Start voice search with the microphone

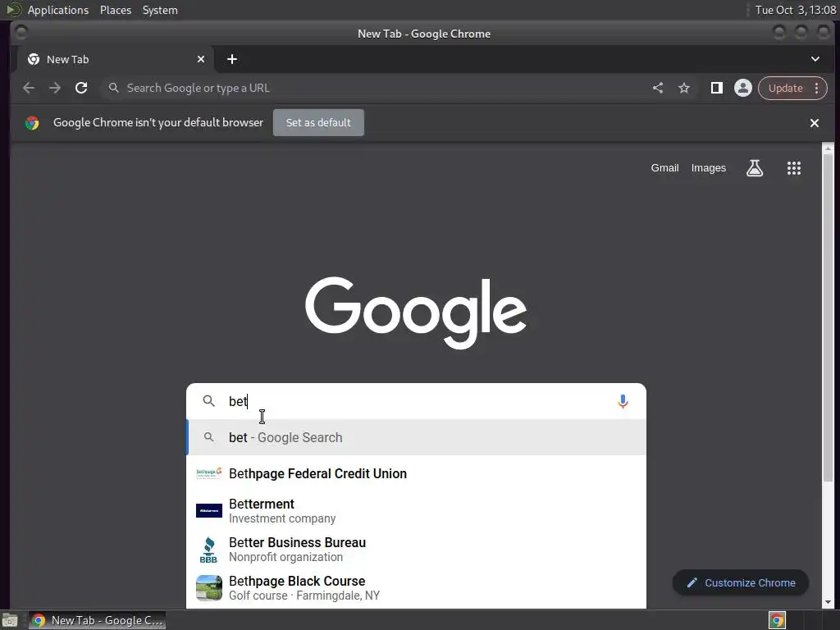point(623,401)
